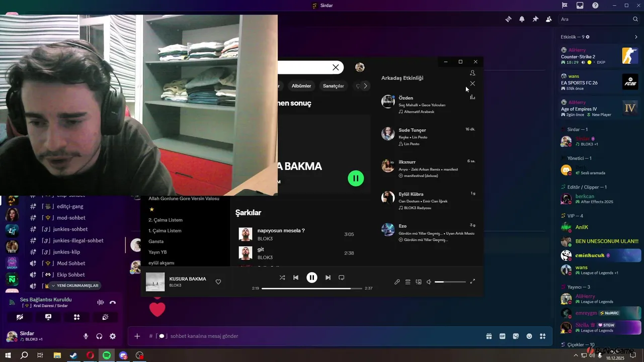Open the Discord emoji picker
The image size is (644, 362).
[x=529, y=336]
